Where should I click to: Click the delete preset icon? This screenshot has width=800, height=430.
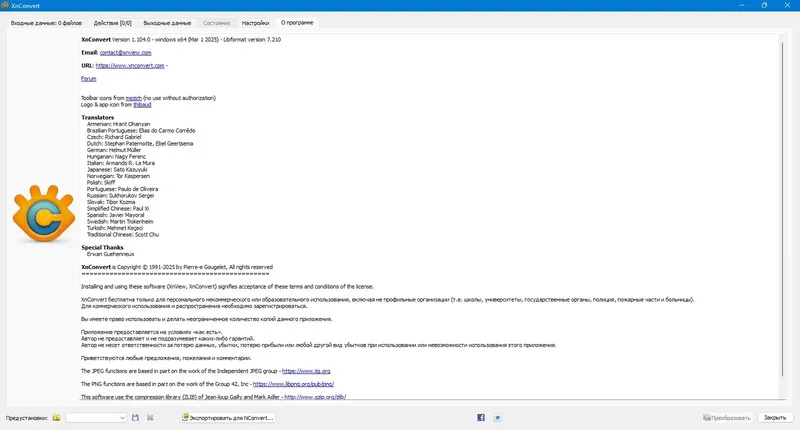point(150,418)
